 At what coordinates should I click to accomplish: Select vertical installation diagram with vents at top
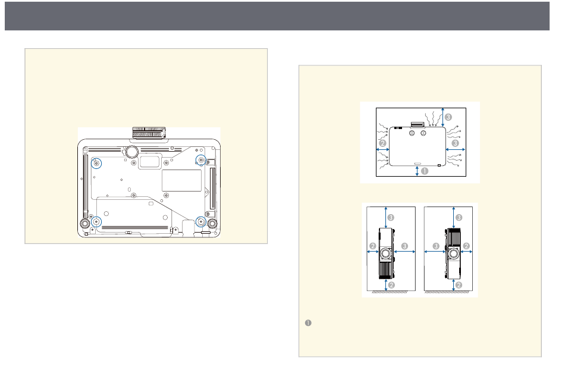point(448,249)
